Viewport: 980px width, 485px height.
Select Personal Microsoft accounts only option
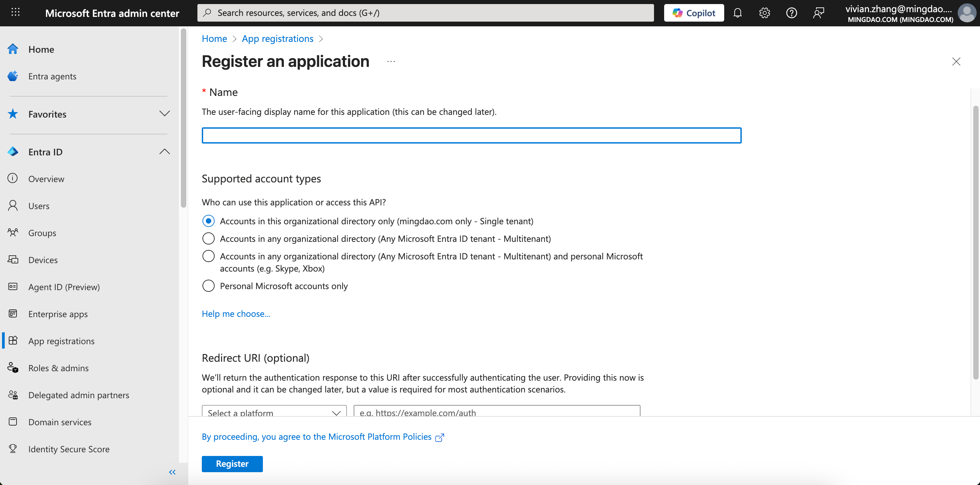pyautogui.click(x=208, y=286)
